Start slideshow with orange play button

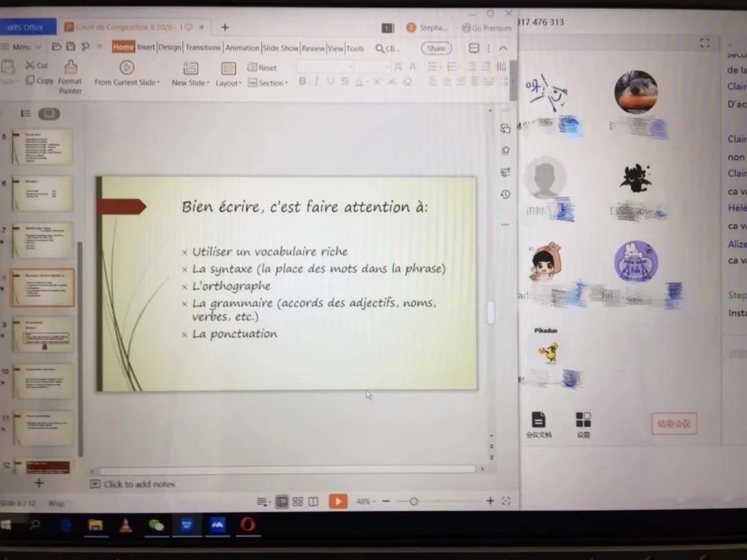pyautogui.click(x=338, y=501)
